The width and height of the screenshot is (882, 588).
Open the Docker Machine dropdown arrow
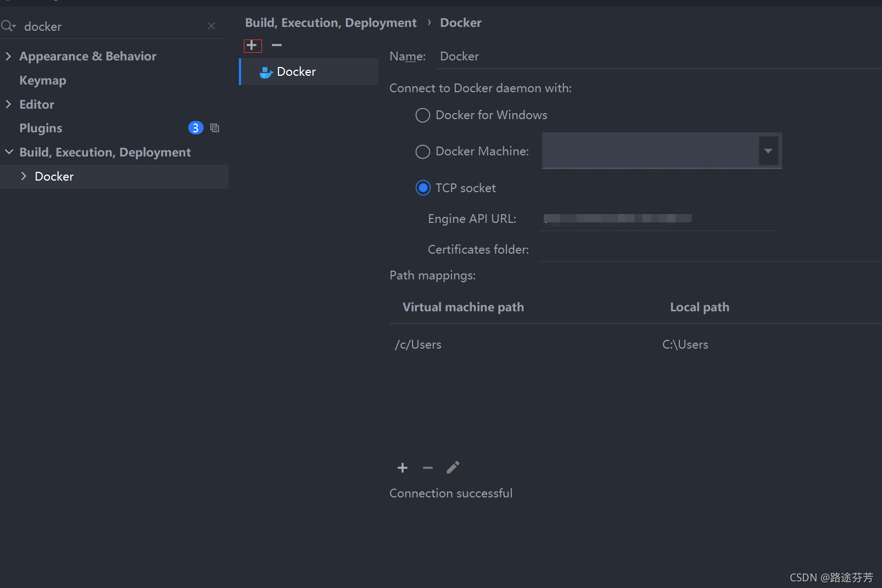click(768, 151)
